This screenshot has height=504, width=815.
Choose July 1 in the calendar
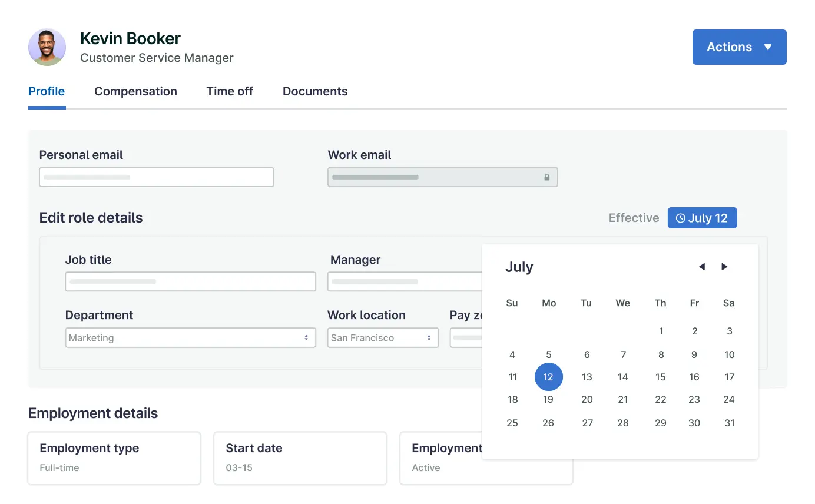(x=661, y=331)
